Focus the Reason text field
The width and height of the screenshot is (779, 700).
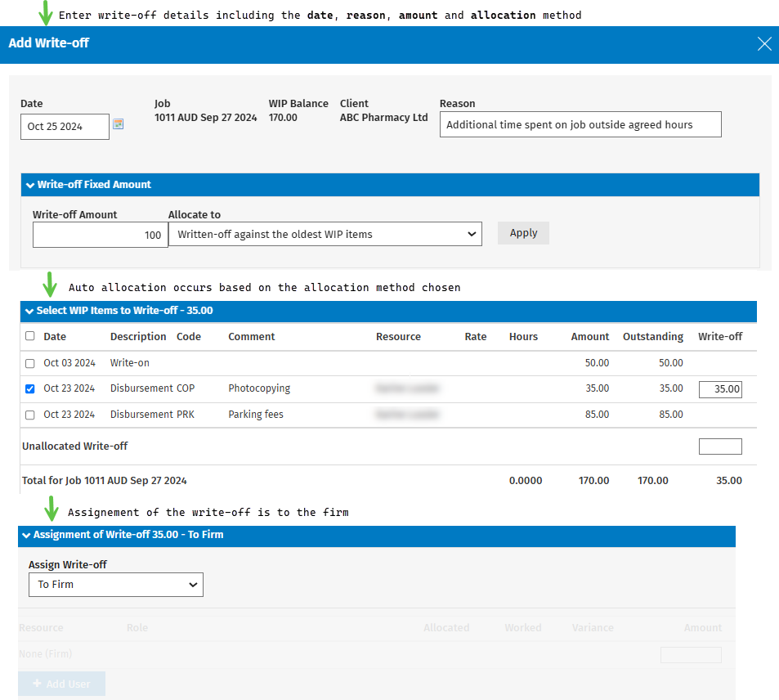pyautogui.click(x=580, y=124)
